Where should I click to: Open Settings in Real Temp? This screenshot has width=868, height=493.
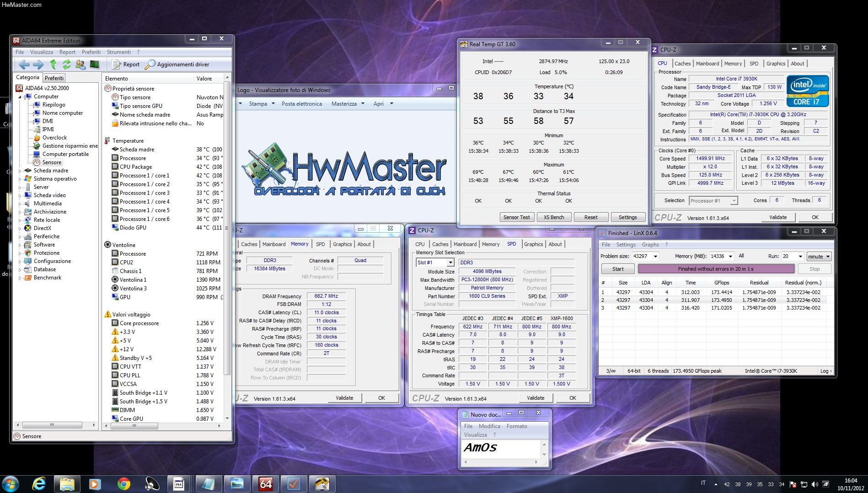627,217
